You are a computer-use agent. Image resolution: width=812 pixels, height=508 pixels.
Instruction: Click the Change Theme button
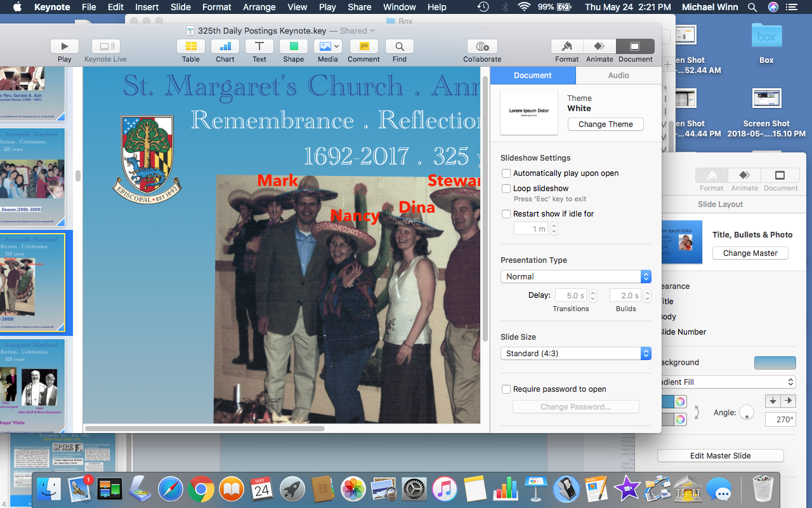[x=605, y=124]
